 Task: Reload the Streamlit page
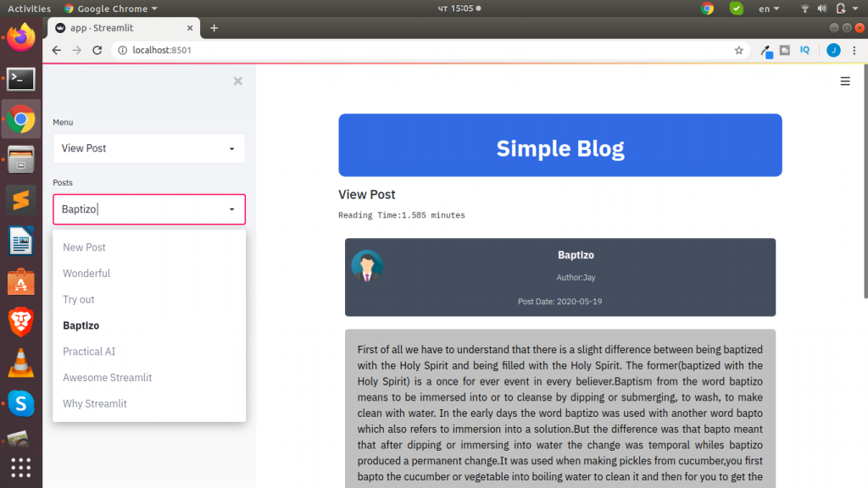97,50
